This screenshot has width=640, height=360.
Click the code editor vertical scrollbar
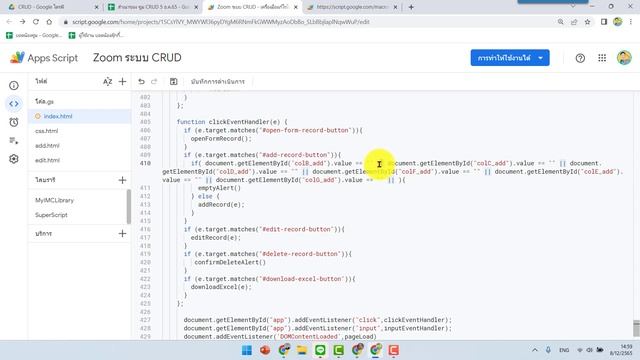(636, 329)
